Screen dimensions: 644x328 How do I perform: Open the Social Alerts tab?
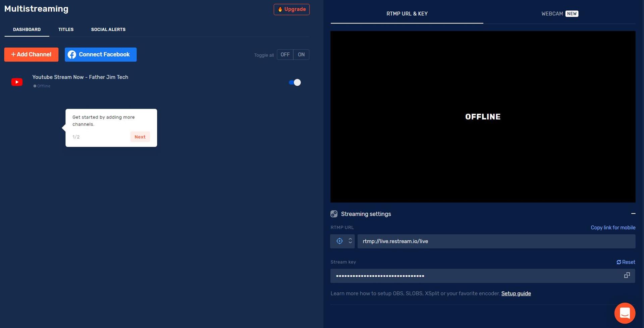[108, 30]
